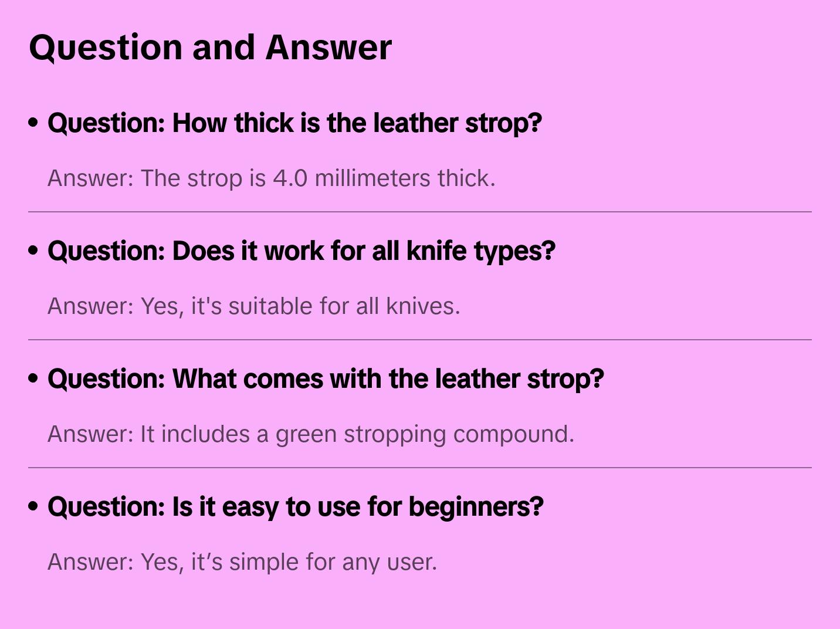The image size is (840, 629).
Task: Click the answer 'Yes, it's suitable for all knives'
Action: tap(253, 306)
